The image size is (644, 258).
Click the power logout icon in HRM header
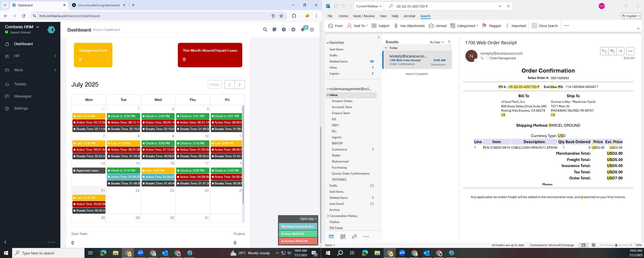(312, 29)
